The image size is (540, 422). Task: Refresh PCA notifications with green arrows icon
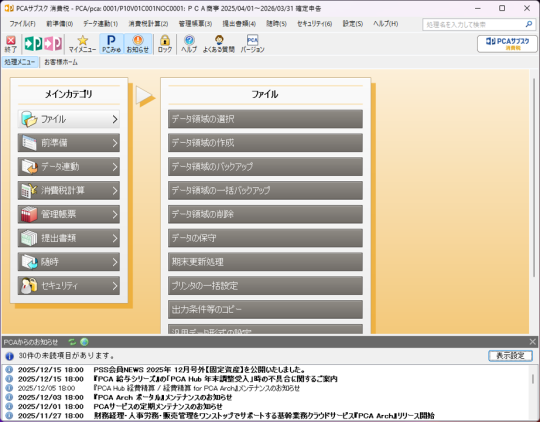click(72, 342)
